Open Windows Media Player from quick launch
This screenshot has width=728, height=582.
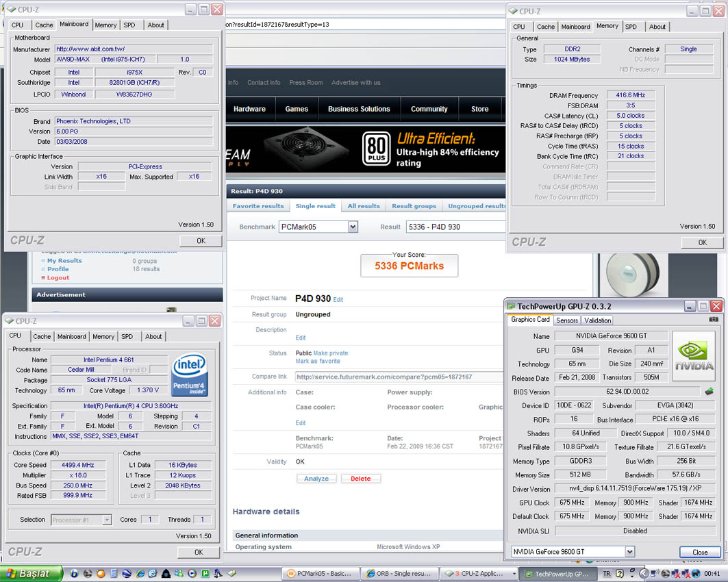coord(192,574)
